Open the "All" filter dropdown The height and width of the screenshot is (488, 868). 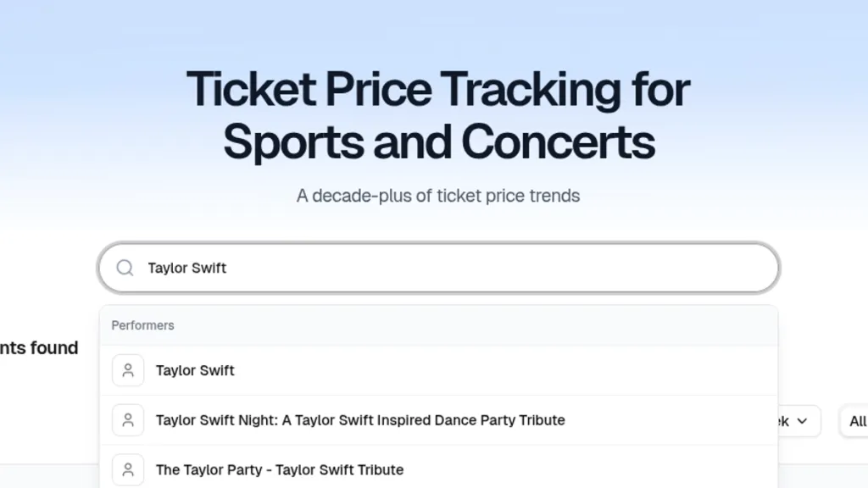point(856,421)
